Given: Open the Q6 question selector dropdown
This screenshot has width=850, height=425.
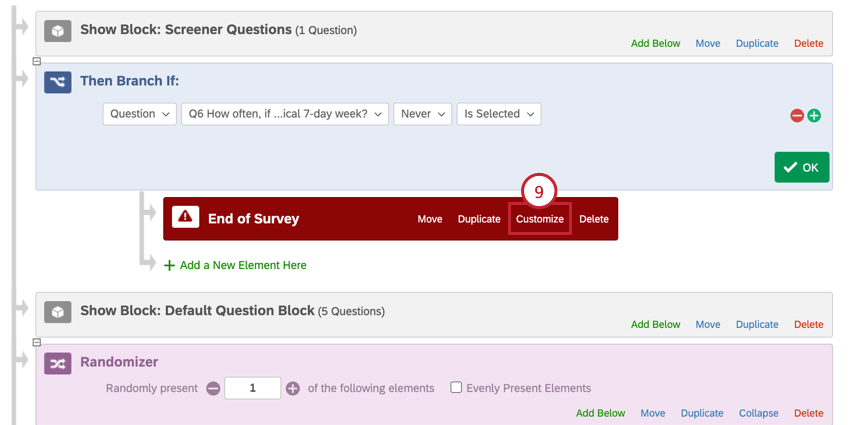Looking at the screenshot, I should click(285, 114).
